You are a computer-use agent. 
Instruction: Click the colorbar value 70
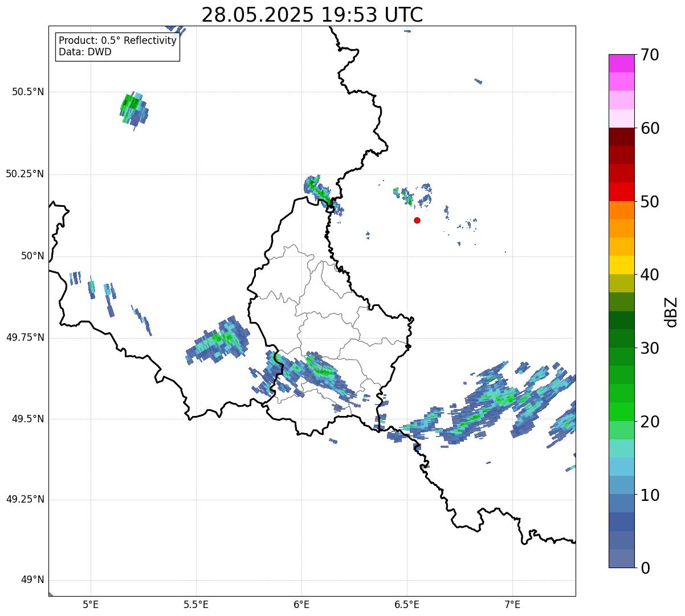tap(650, 55)
